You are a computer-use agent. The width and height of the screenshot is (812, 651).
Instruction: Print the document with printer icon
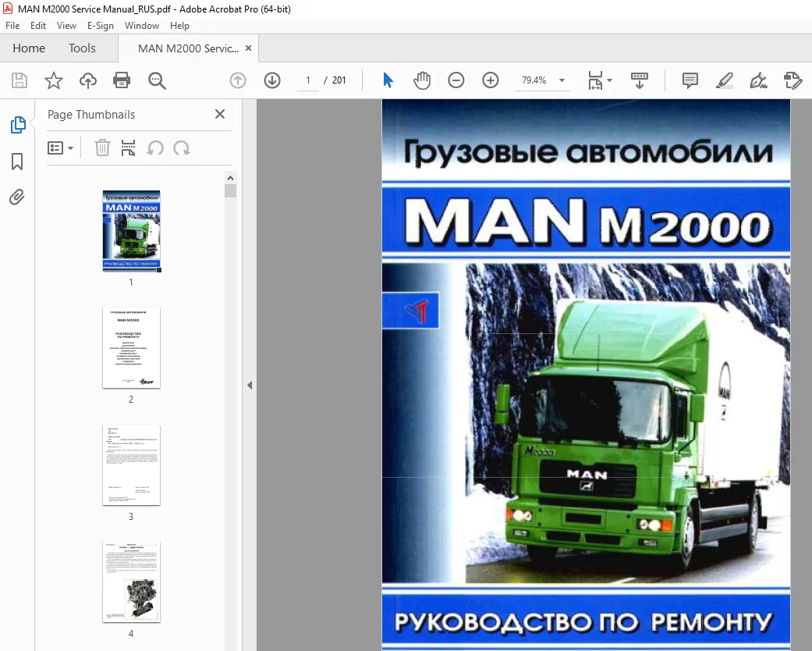(122, 80)
